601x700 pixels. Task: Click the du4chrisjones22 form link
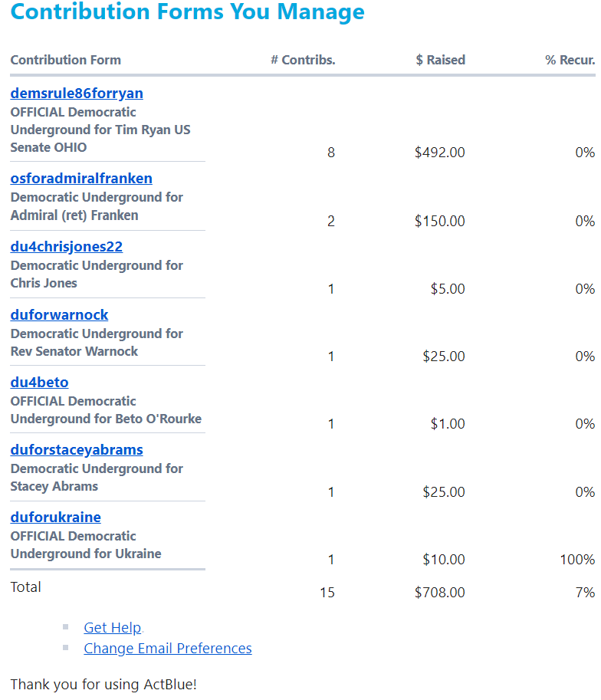pos(67,247)
